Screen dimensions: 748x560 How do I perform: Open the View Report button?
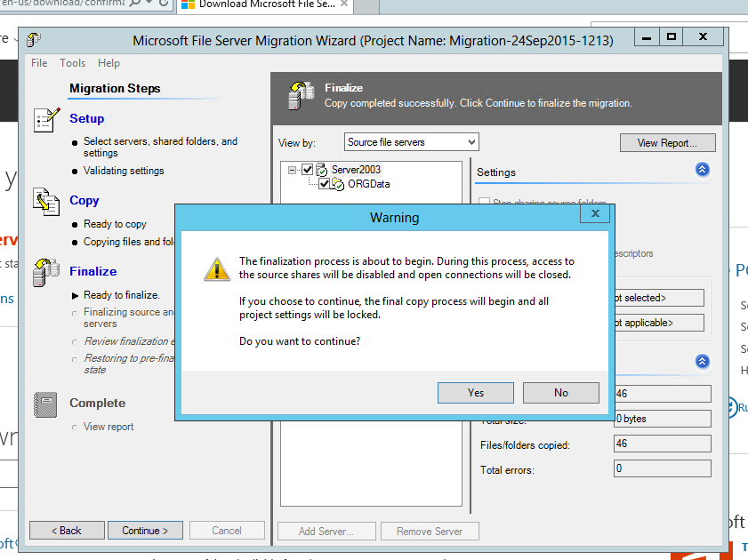click(x=667, y=143)
